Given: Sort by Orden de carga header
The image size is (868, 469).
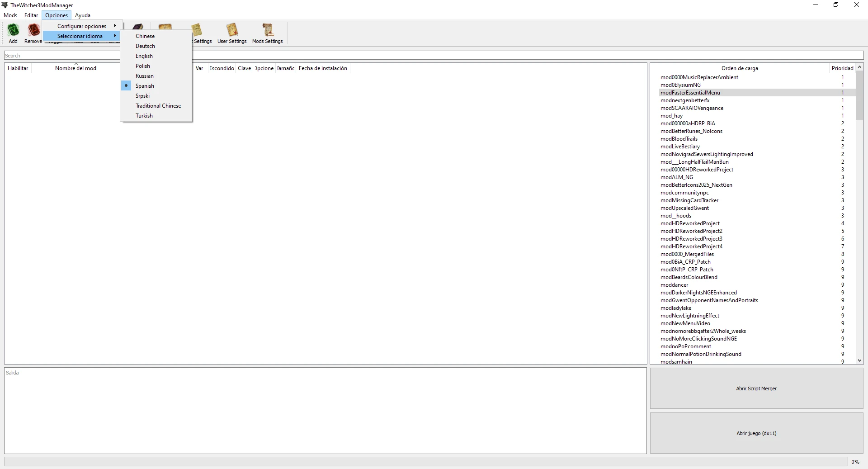Looking at the screenshot, I should click(x=740, y=68).
